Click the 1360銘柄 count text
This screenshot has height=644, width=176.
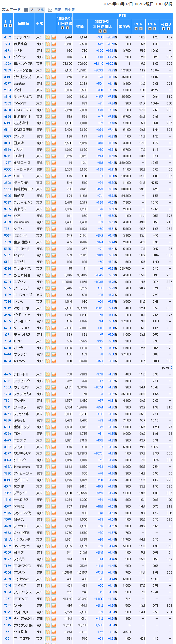click(164, 3)
